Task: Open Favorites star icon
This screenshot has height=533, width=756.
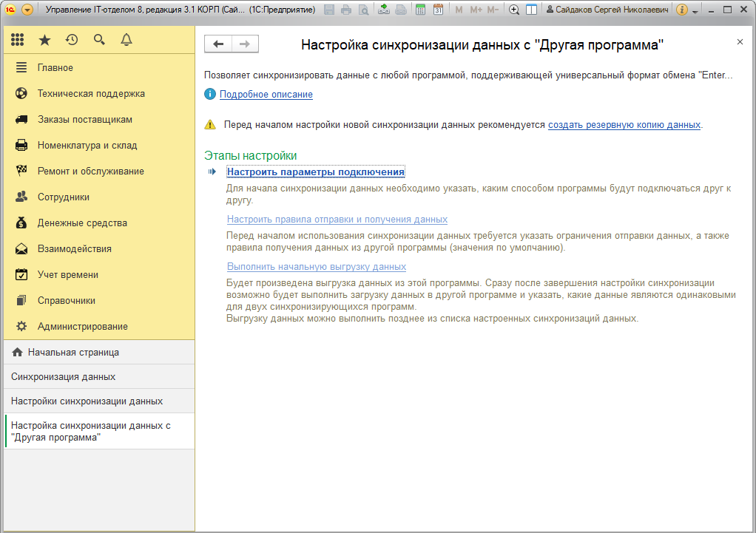Action: [x=44, y=40]
